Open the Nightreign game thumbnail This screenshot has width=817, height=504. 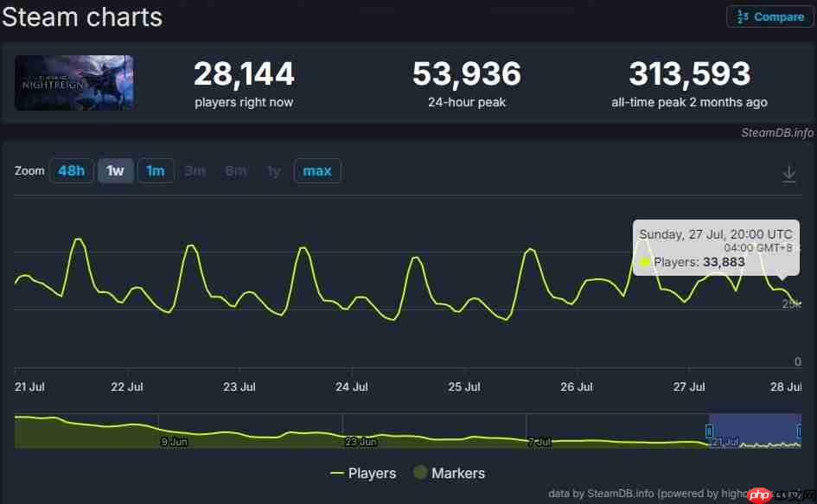pyautogui.click(x=74, y=83)
